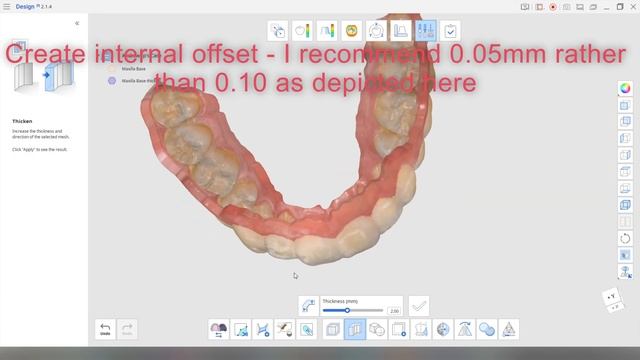Select the sixth cube view icon in right toolbar
The height and width of the screenshot is (360, 640).
tap(625, 188)
